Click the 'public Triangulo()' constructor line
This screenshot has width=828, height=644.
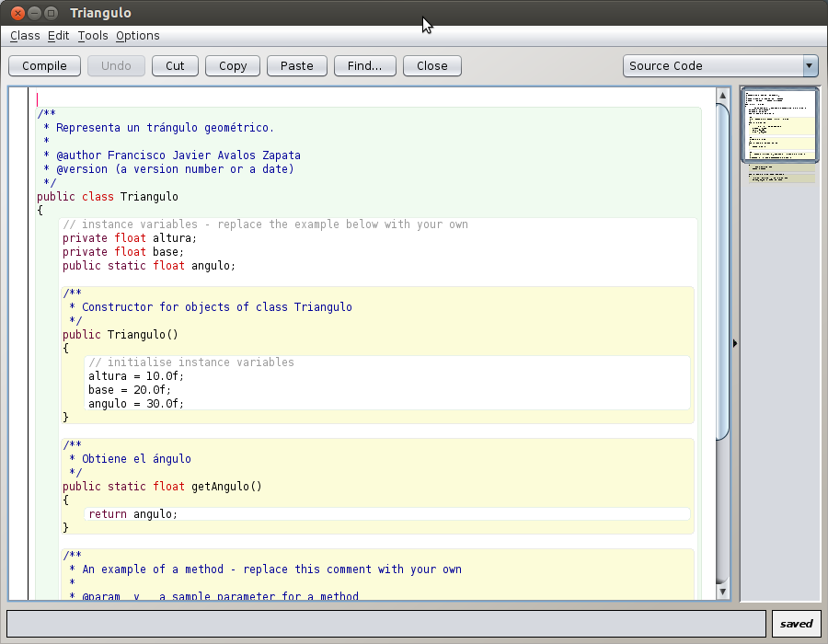[121, 335]
